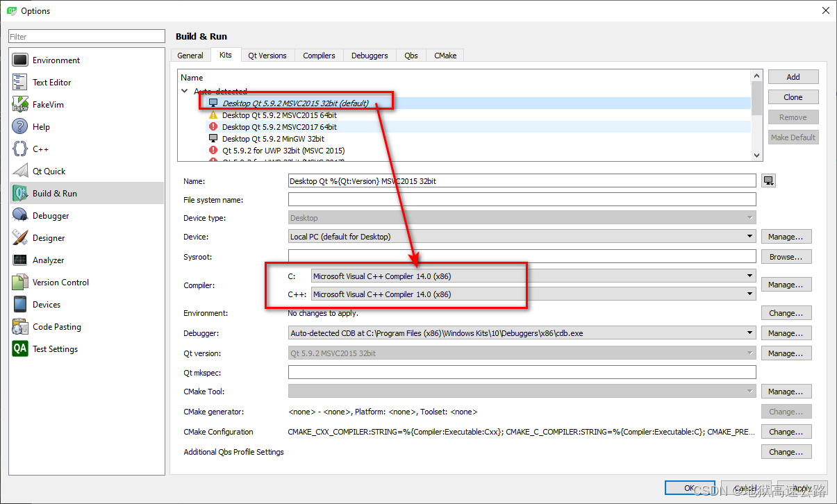The image size is (837, 504).
Task: Focus the Qt mkspec input field
Action: [522, 373]
